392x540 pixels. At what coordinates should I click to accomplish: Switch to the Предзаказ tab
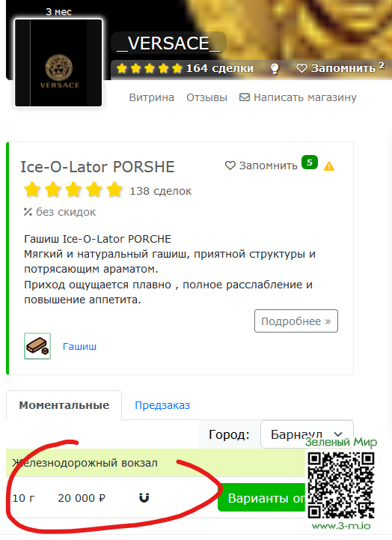tap(162, 405)
